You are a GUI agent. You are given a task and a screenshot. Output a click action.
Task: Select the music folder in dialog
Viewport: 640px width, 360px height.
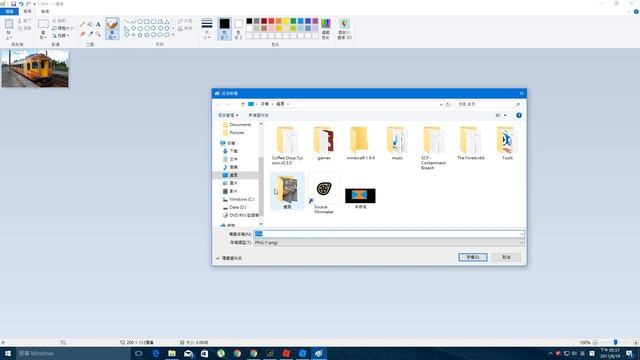click(x=397, y=144)
